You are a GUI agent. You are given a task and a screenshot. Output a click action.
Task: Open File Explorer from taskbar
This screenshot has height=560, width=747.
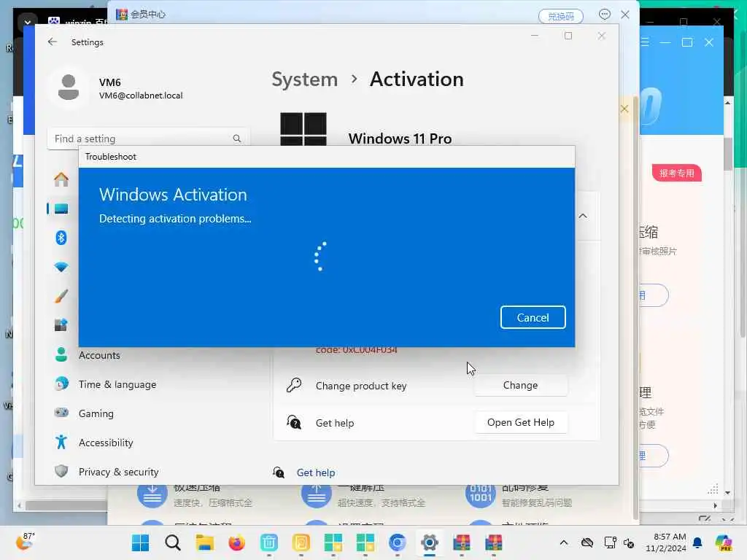pyautogui.click(x=204, y=542)
